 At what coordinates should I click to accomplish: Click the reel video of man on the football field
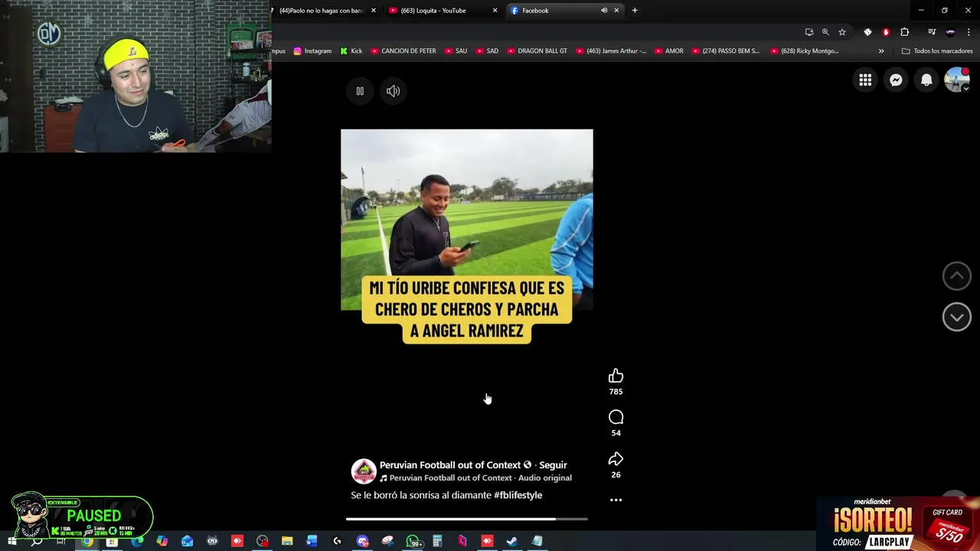coord(466,220)
